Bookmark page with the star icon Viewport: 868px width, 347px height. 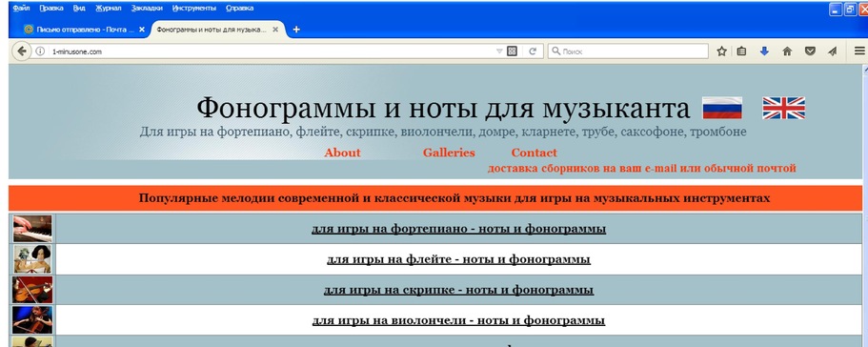721,51
